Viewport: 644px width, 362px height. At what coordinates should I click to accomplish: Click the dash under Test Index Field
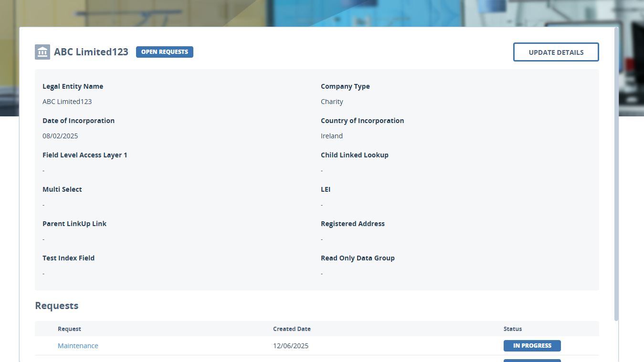point(43,273)
